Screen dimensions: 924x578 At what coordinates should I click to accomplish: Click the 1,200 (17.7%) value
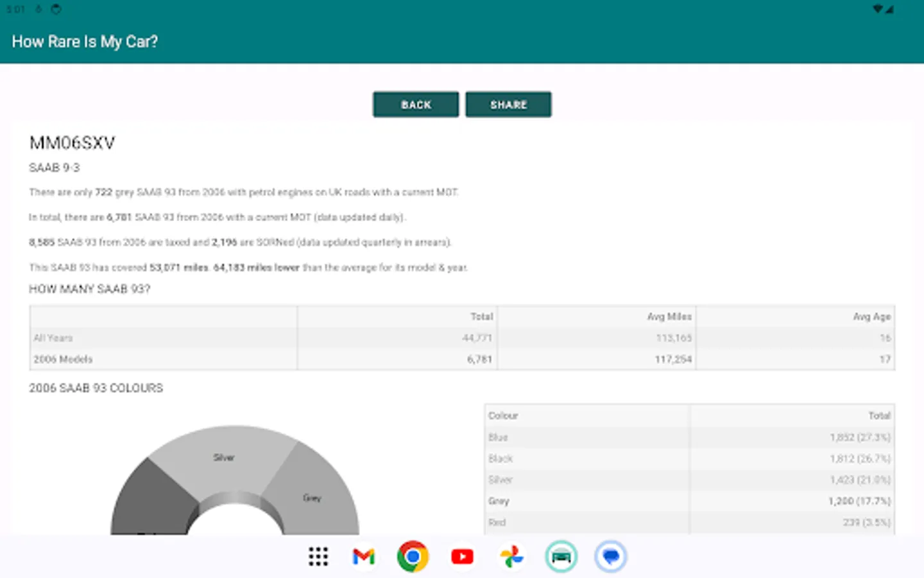(859, 501)
